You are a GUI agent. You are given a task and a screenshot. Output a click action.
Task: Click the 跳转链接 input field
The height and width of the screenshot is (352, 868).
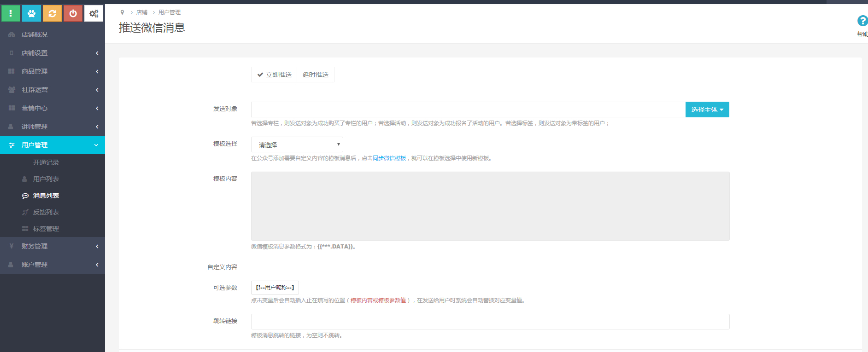click(x=490, y=322)
